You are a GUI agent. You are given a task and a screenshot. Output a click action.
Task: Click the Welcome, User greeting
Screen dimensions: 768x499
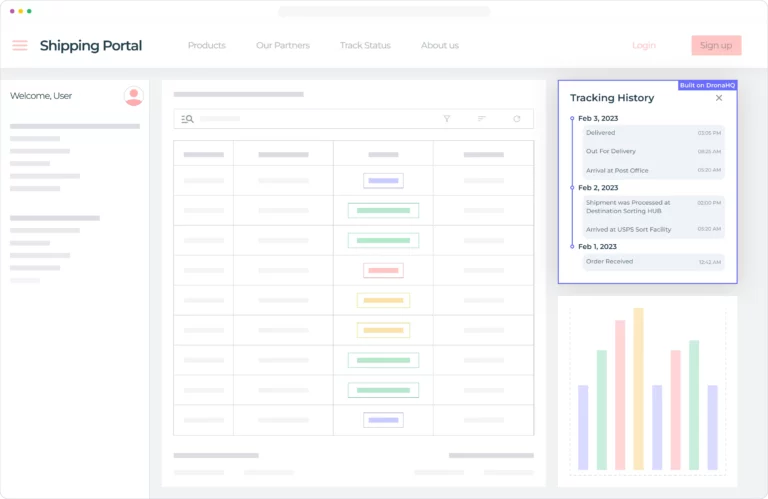[x=41, y=96]
